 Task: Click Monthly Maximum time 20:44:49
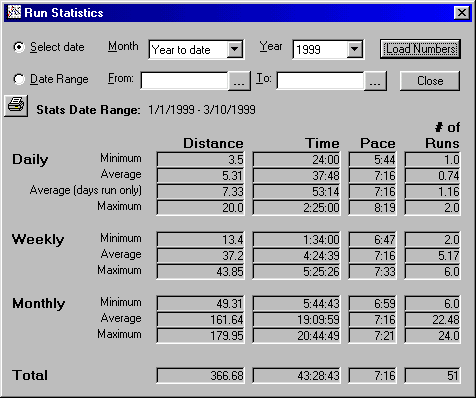(296, 335)
